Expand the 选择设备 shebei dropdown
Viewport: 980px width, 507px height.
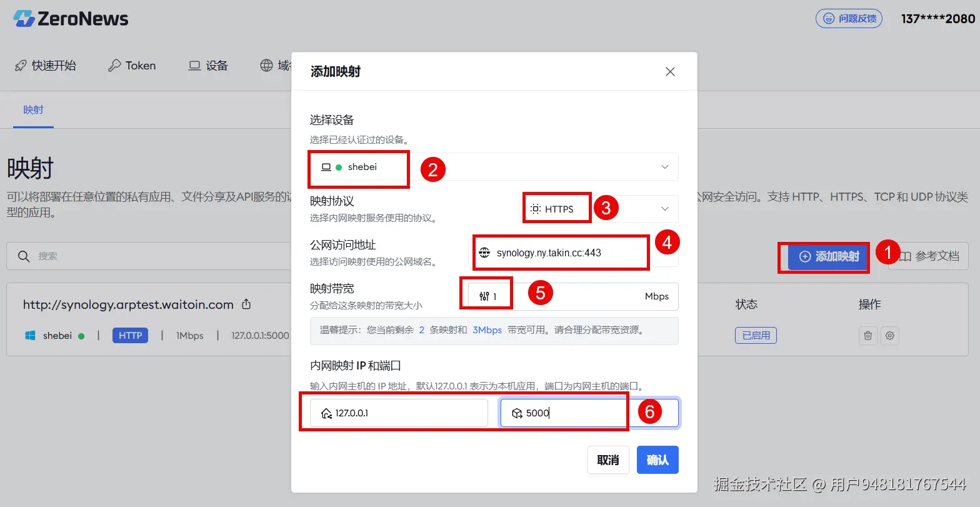click(494, 167)
